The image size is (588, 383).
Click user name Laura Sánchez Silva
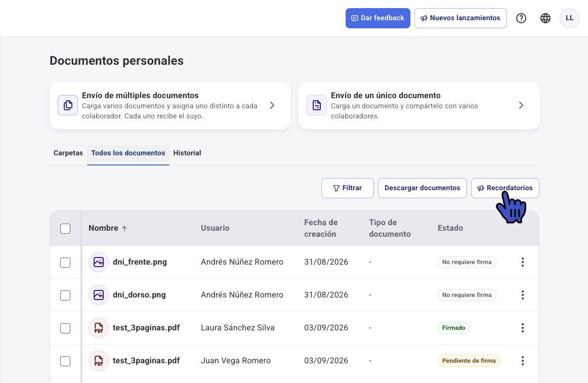tap(238, 328)
